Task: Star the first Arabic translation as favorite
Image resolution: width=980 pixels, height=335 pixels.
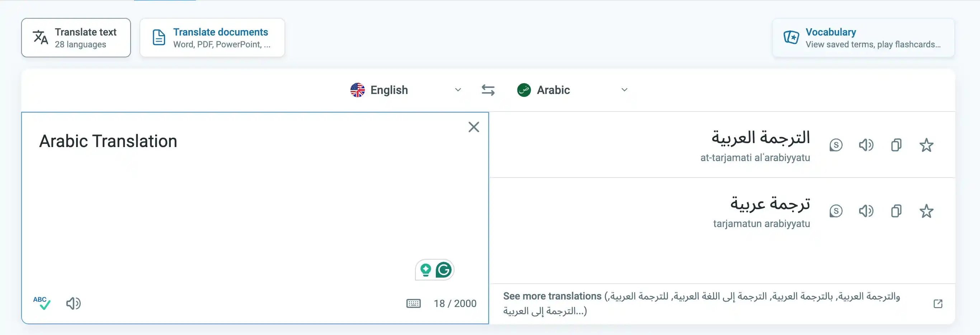Action: coord(927,145)
